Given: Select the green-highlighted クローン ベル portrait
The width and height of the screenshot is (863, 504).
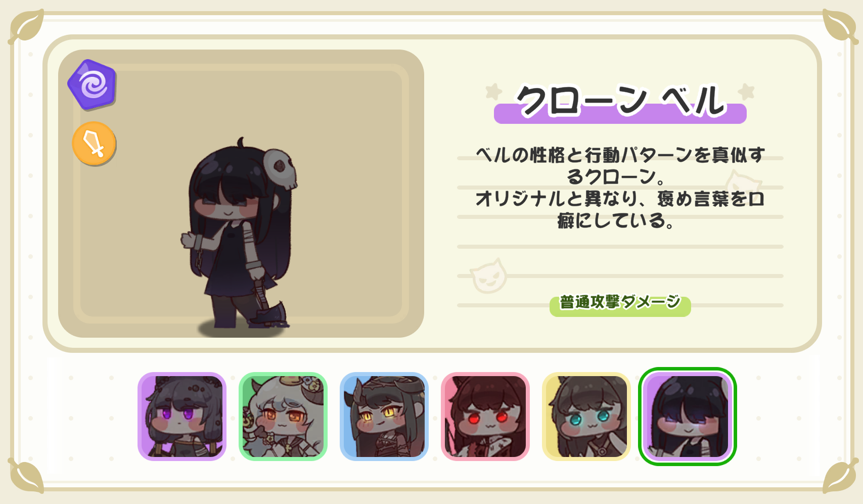Looking at the screenshot, I should coord(688,417).
